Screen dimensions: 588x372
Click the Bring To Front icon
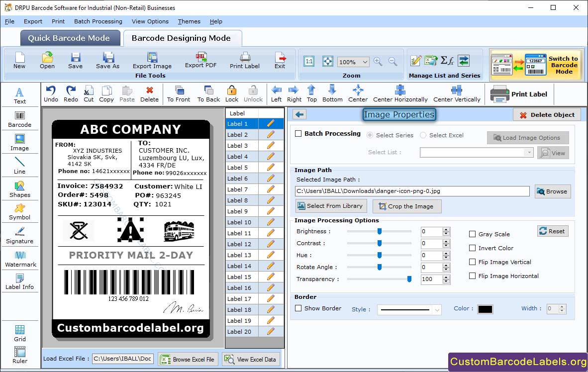point(179,93)
